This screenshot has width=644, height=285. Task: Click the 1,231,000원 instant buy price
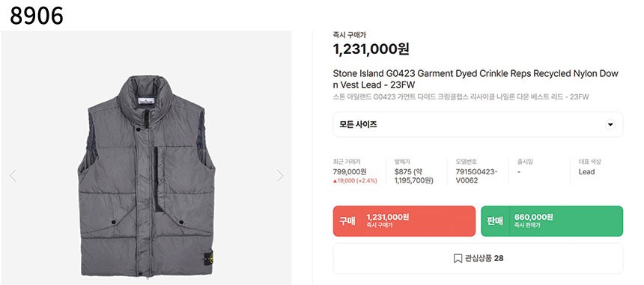371,49
